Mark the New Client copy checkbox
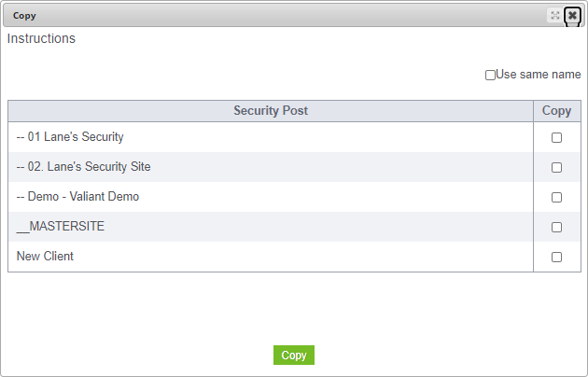The height and width of the screenshot is (377, 588). pos(556,257)
